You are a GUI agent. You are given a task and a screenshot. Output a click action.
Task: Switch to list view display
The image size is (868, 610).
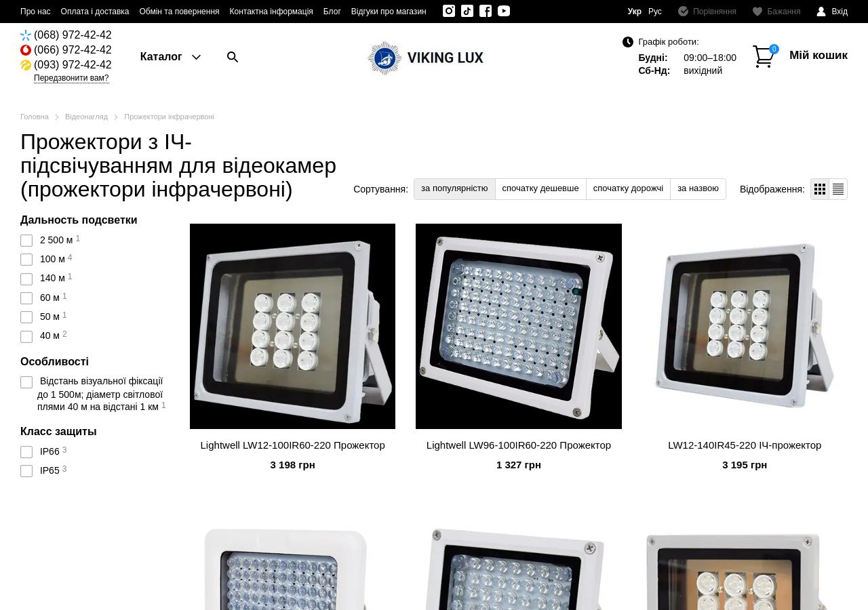pos(838,189)
